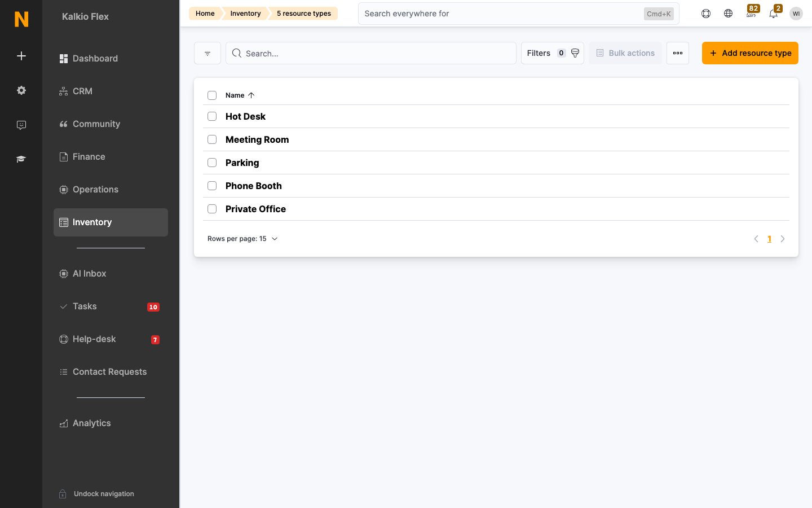This screenshot has height=508, width=812.
Task: Click the resource types Search field
Action: coord(371,53)
